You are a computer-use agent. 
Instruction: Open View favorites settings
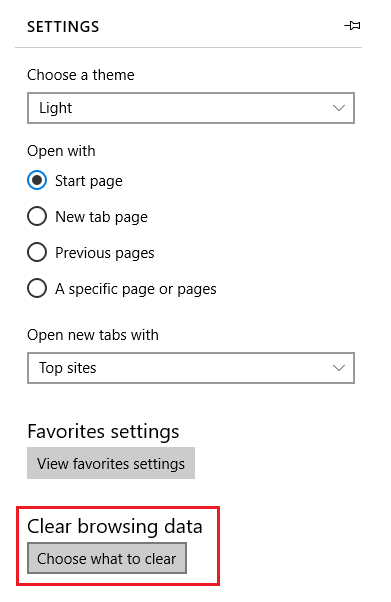coord(111,463)
